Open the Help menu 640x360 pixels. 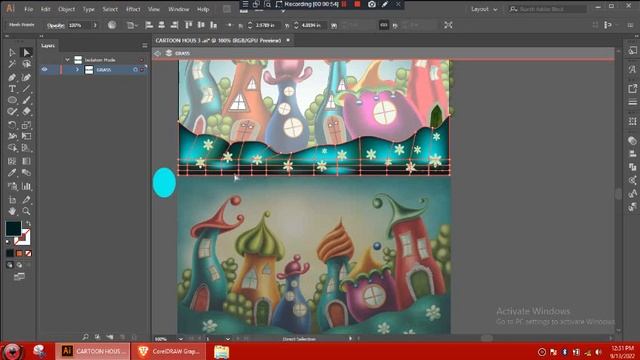(x=203, y=9)
